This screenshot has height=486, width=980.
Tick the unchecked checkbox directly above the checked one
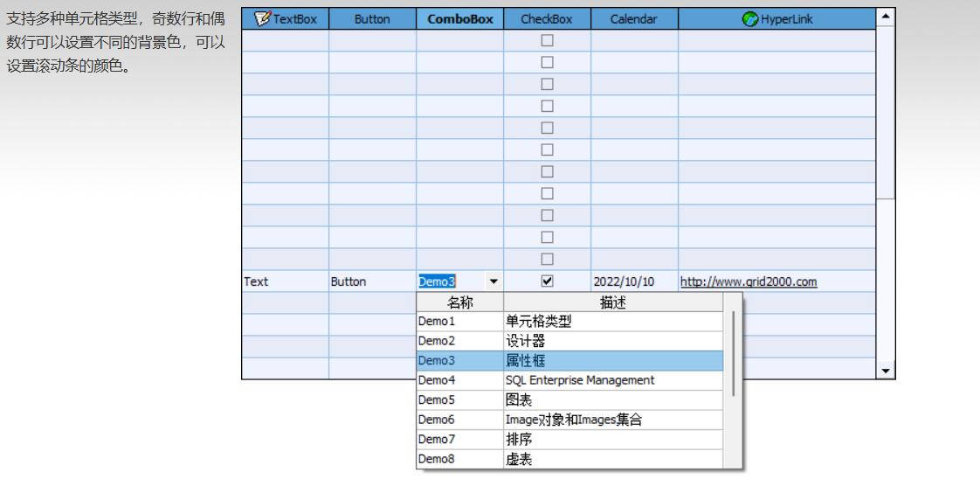pos(547,259)
